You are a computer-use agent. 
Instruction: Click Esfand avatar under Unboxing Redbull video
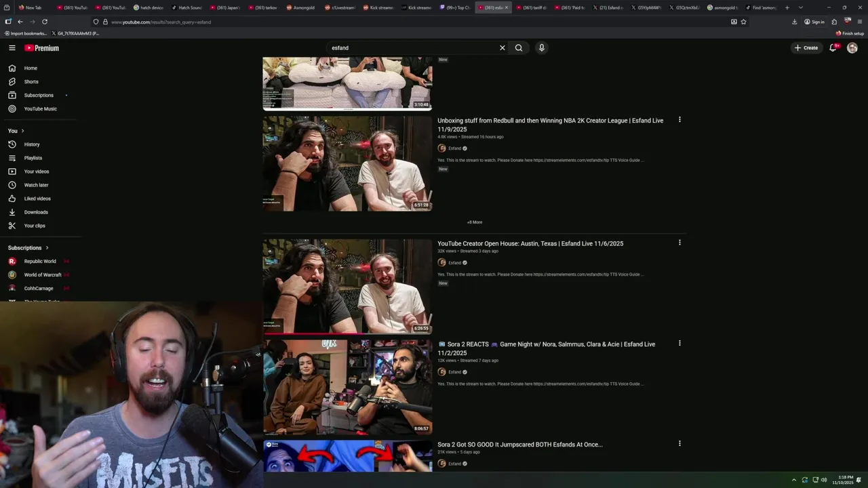(x=441, y=148)
